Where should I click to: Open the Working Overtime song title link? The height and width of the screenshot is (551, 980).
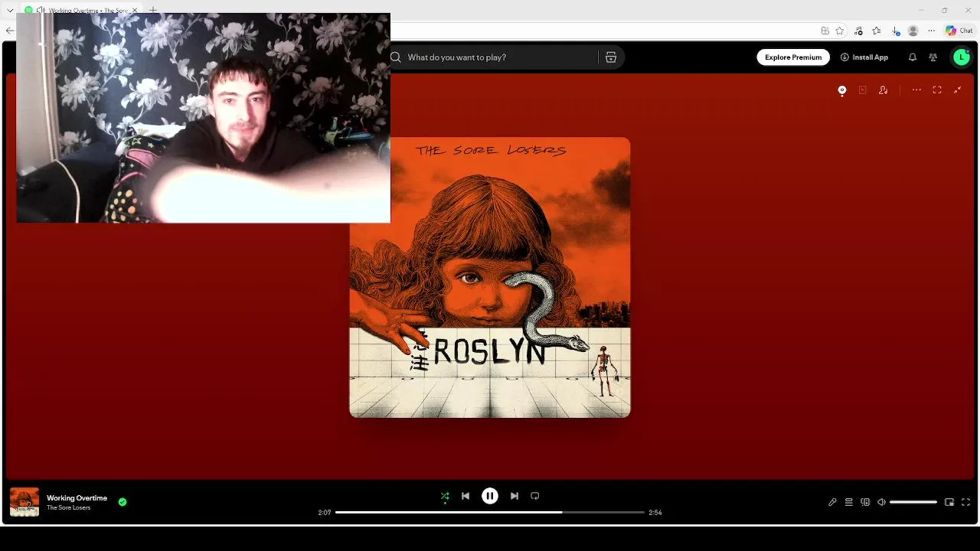[77, 498]
